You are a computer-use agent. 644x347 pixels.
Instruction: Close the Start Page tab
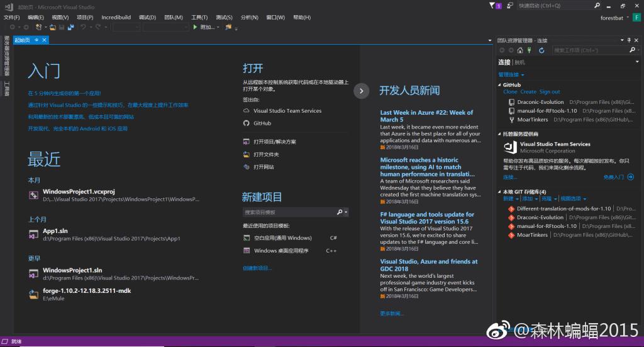tap(44, 40)
